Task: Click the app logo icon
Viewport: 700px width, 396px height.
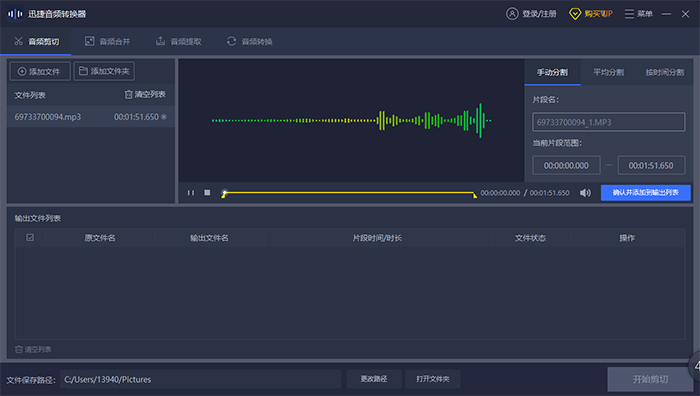Action: click(x=15, y=14)
